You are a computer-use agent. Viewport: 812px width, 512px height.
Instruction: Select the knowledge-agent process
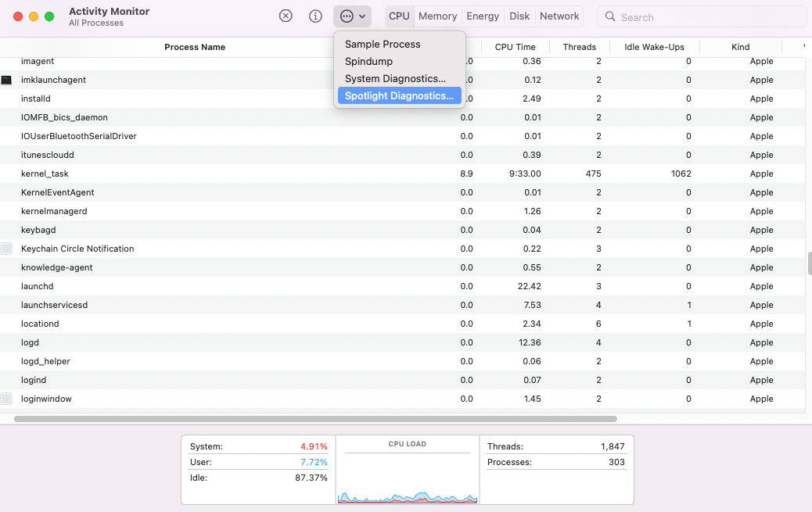click(x=57, y=267)
